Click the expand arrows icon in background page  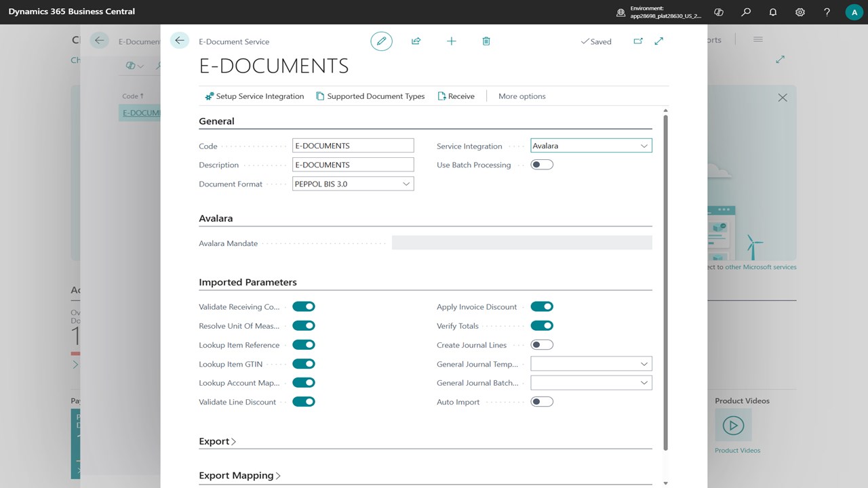tap(781, 60)
